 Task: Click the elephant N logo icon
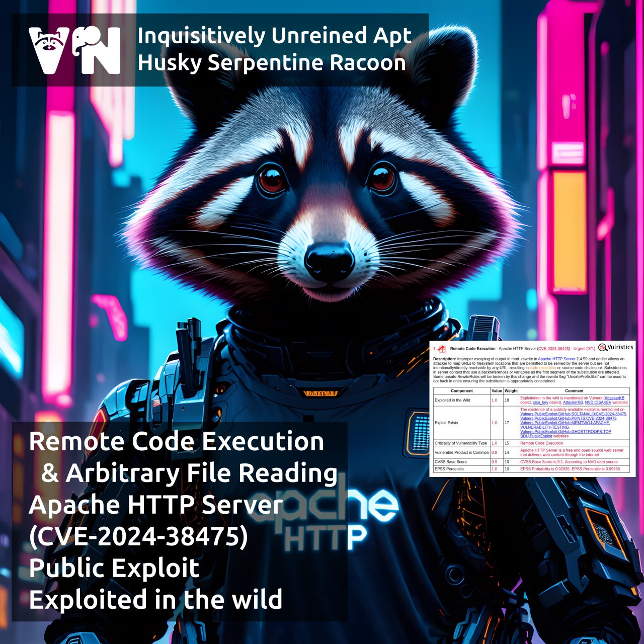pos(97,50)
